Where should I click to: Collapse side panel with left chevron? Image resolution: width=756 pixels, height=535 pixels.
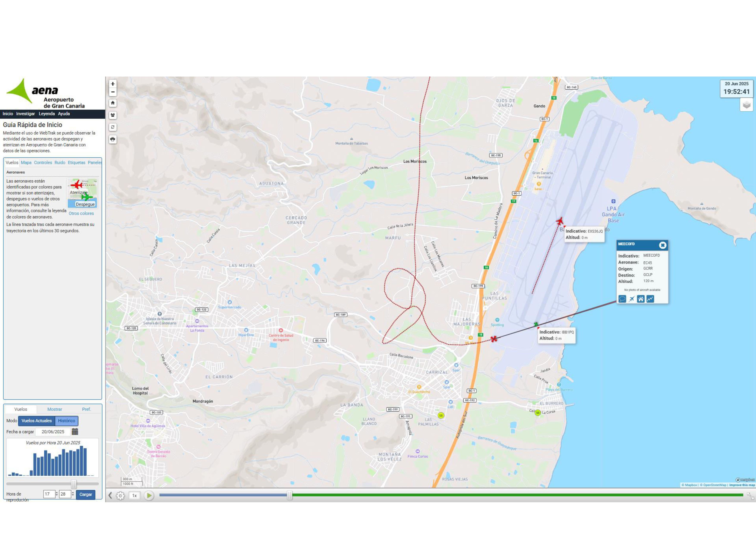click(x=110, y=496)
